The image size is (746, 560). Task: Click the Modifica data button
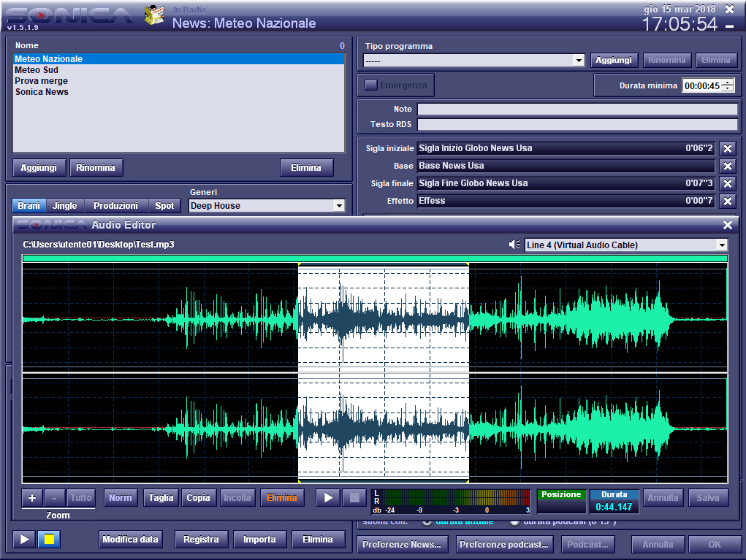pos(130,540)
